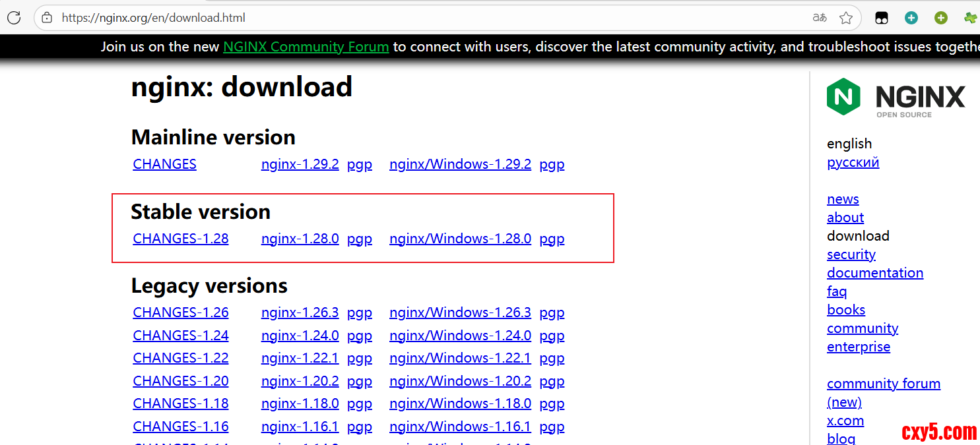980x445 pixels.
Task: Go to the about page
Action: [x=845, y=218]
